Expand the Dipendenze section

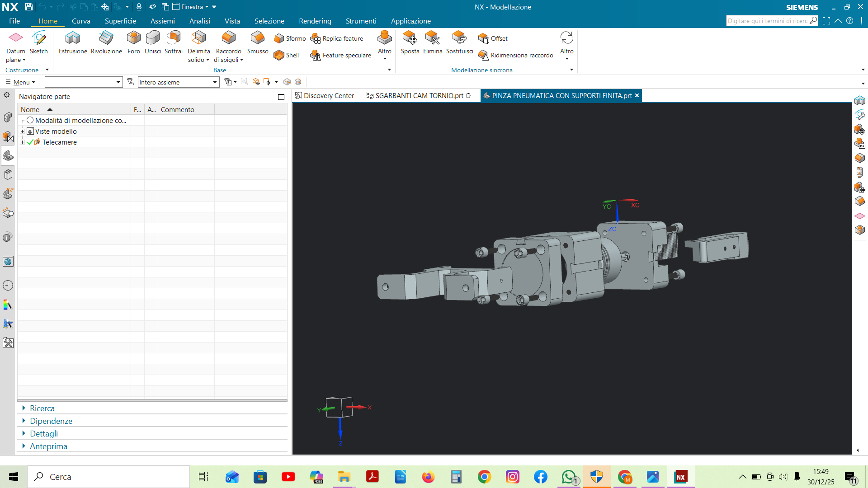[51, 421]
